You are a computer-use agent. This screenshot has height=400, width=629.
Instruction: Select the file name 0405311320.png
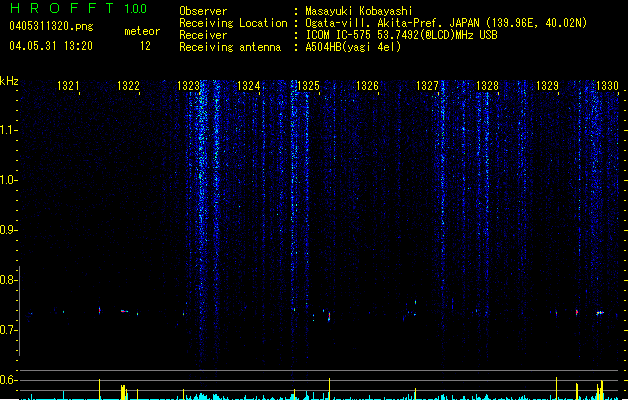point(51,26)
